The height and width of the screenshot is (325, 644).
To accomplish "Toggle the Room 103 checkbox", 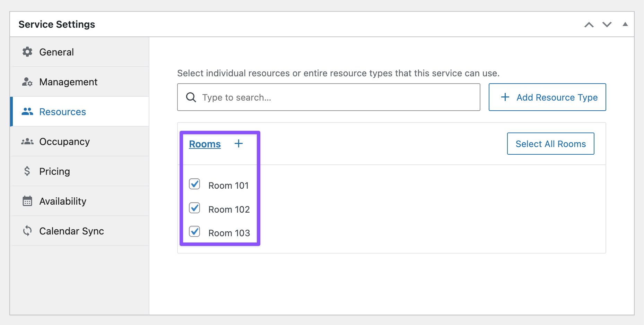I will point(194,232).
